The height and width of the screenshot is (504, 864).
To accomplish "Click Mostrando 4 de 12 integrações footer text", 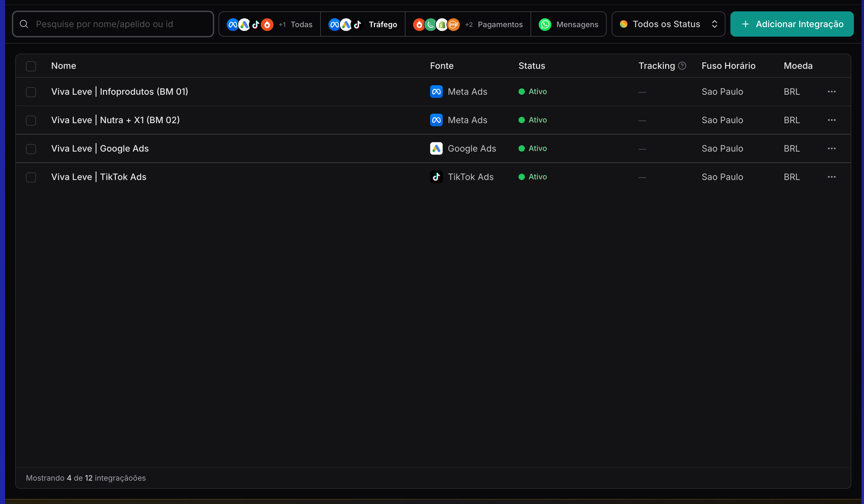I will 86,477.
